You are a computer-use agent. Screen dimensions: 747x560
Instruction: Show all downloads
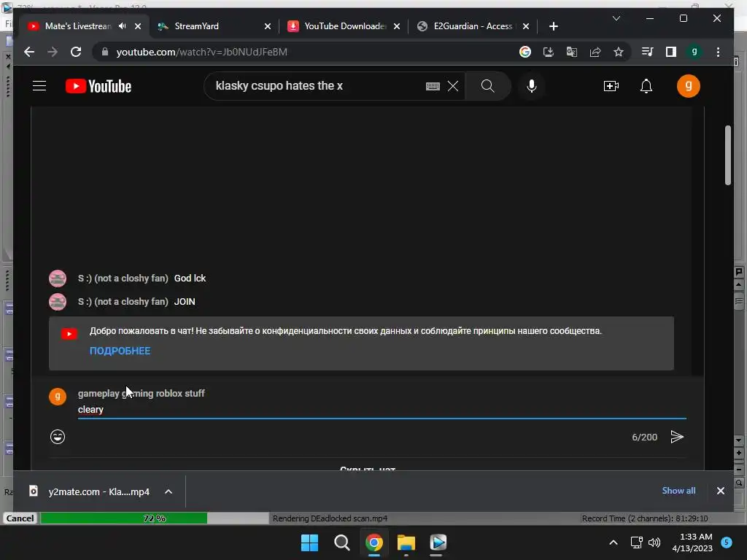[678, 491]
